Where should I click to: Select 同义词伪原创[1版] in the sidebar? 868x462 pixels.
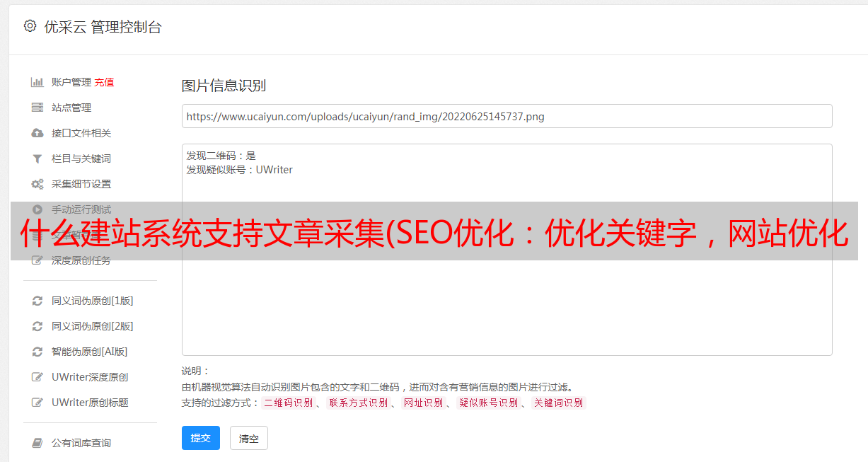coord(93,301)
